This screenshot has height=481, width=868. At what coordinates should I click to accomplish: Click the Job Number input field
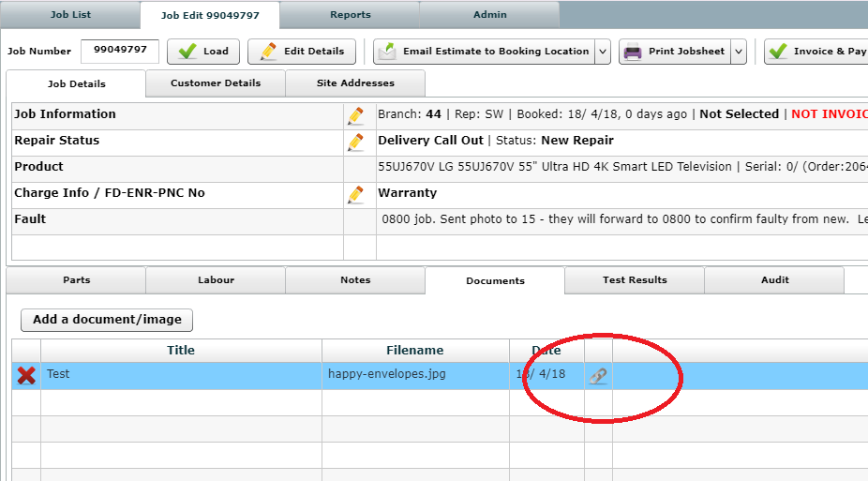click(120, 51)
